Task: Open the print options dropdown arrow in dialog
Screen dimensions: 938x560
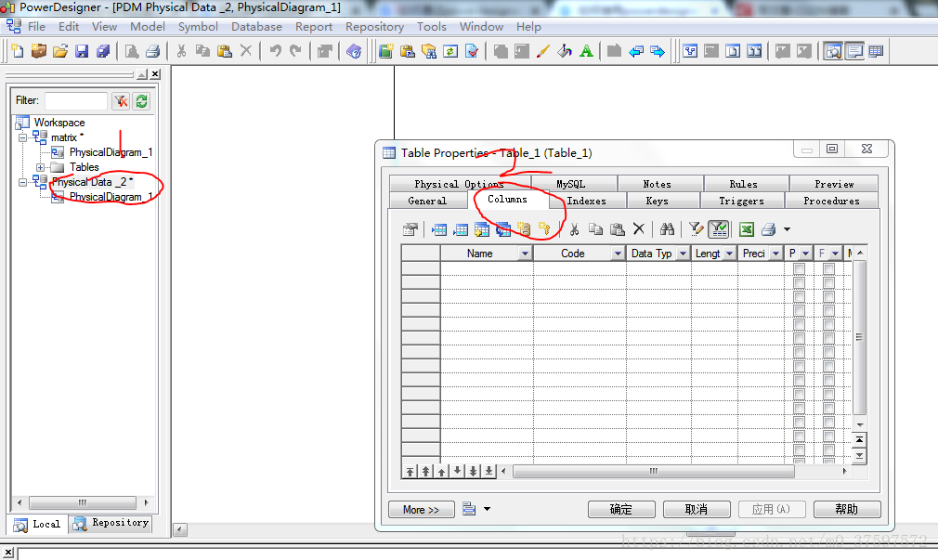Action: click(x=788, y=229)
